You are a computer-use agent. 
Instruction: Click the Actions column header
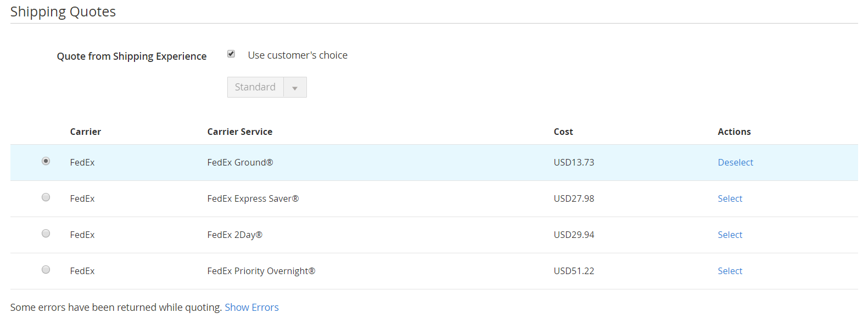(x=734, y=132)
